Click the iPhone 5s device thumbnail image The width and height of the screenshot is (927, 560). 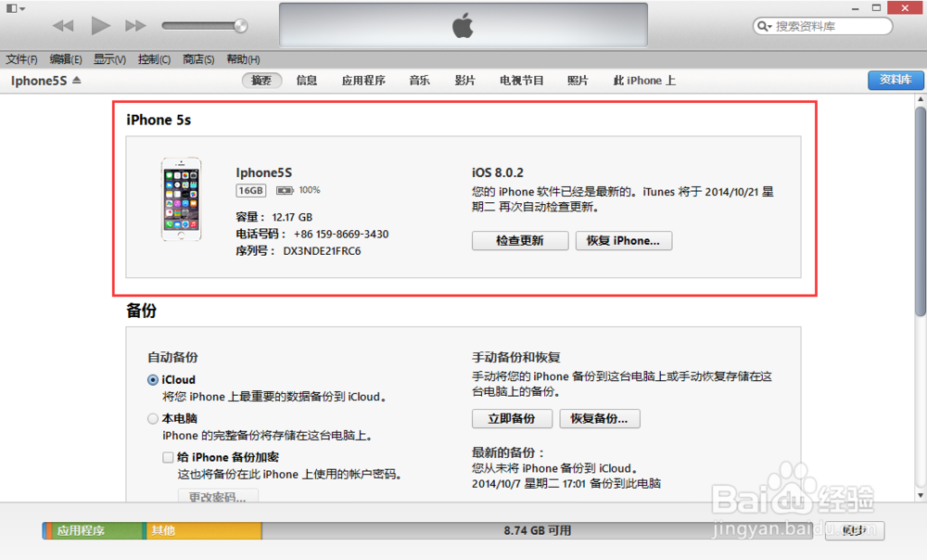181,202
